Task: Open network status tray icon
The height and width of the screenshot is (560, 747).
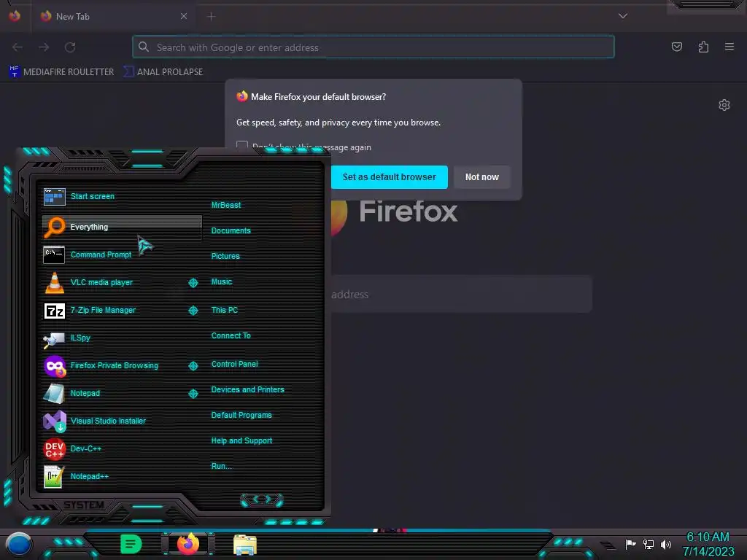Action: pos(648,544)
